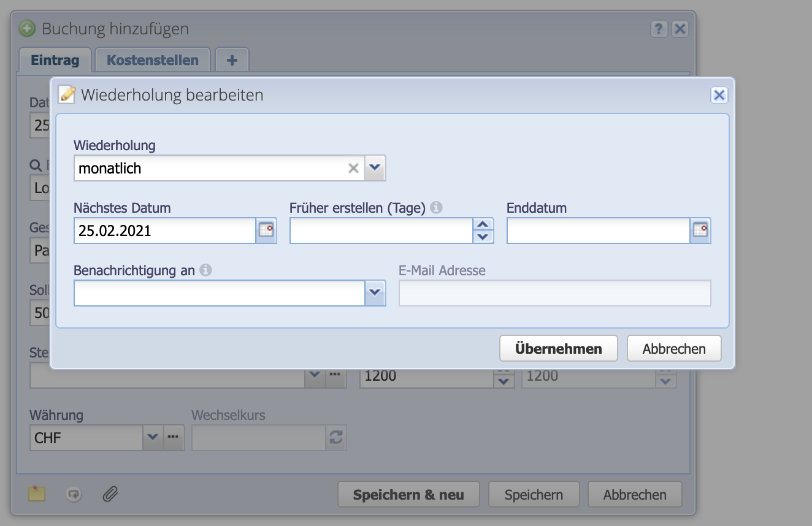
Task: Clear the monatlich value using the X icon
Action: click(x=353, y=167)
